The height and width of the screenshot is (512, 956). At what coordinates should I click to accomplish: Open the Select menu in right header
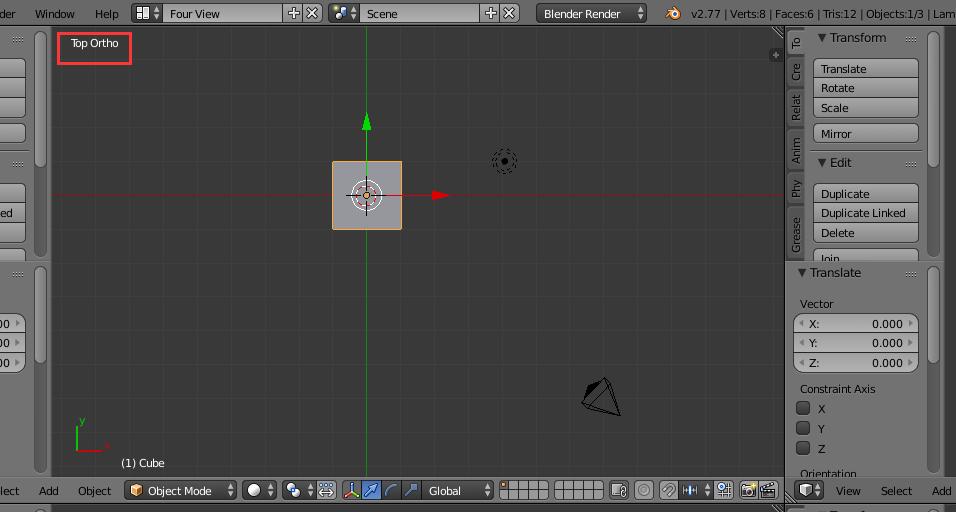pyautogui.click(x=896, y=491)
